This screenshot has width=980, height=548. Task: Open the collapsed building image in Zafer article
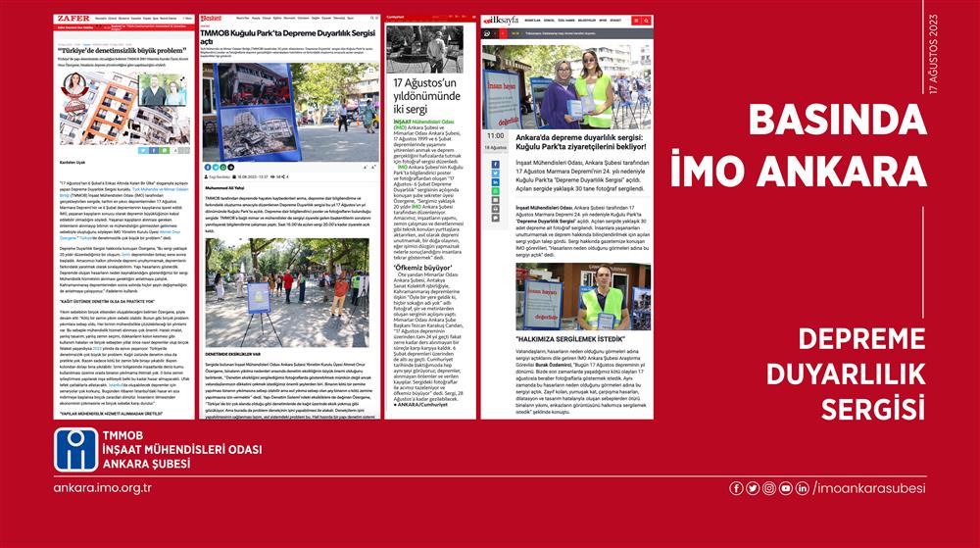(x=123, y=108)
